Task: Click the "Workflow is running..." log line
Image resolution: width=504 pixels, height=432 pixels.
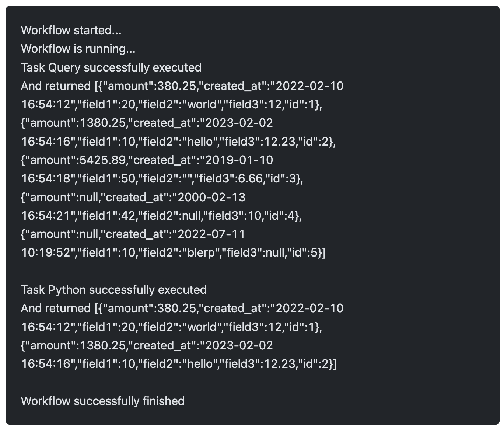Action: 78,49
